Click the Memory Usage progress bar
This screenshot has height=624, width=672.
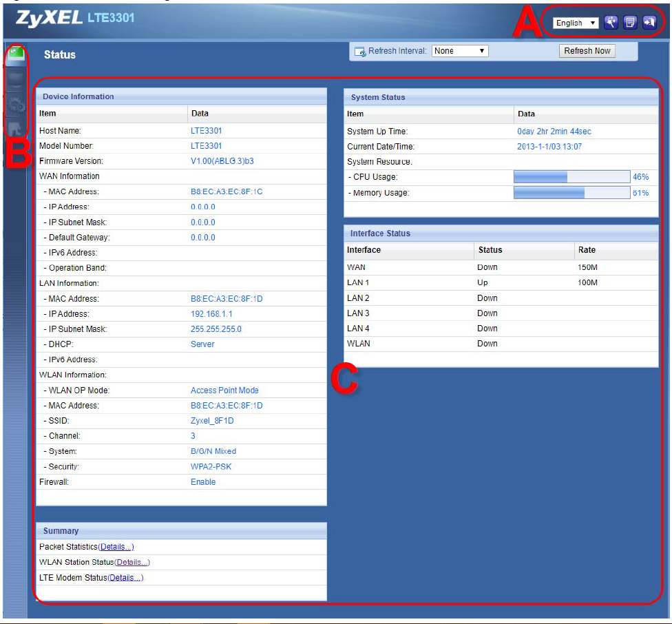coord(571,193)
